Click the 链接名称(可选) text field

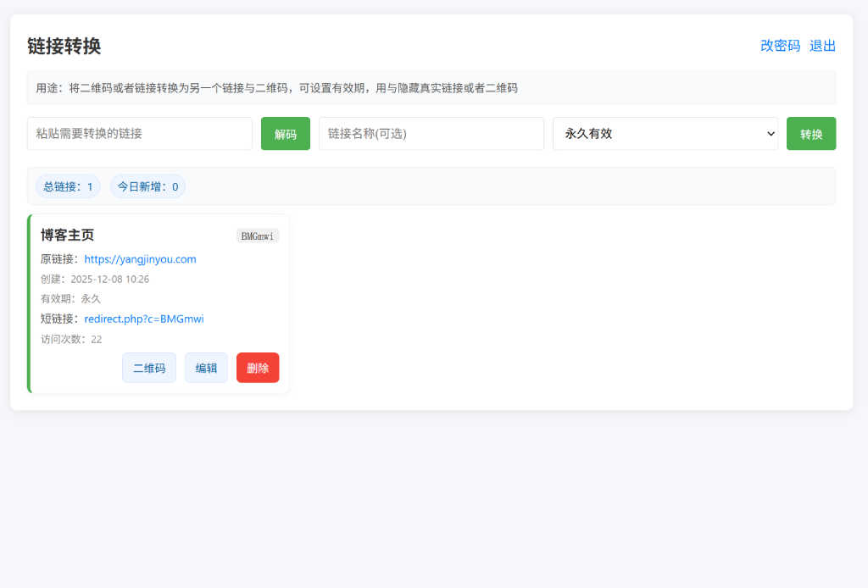(x=431, y=134)
